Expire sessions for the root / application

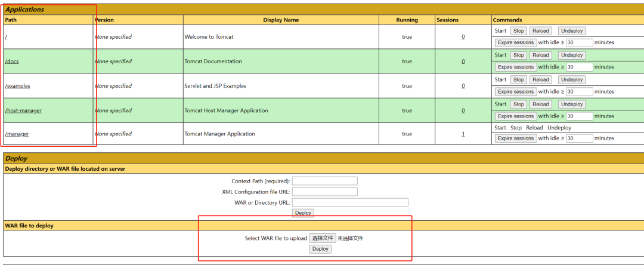click(516, 42)
